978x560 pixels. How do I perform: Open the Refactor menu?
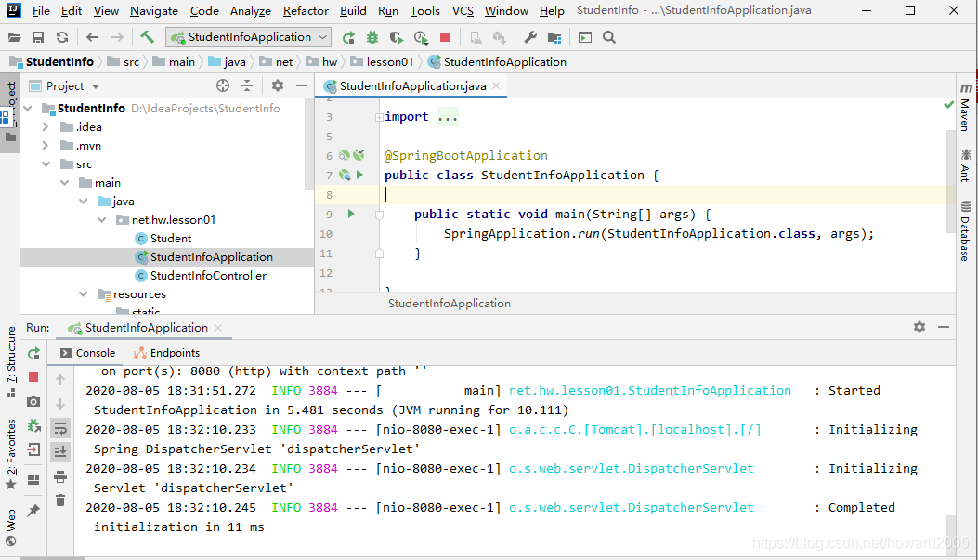click(306, 11)
